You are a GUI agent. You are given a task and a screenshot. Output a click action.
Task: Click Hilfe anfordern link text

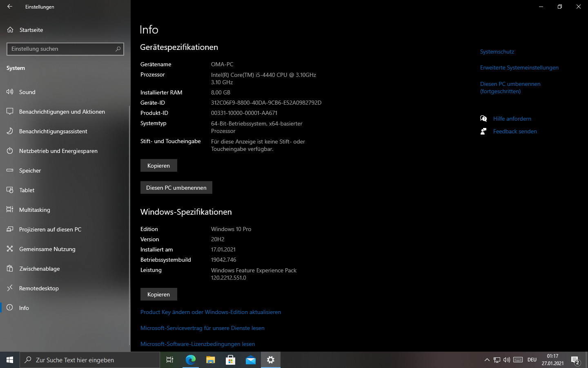(x=512, y=119)
